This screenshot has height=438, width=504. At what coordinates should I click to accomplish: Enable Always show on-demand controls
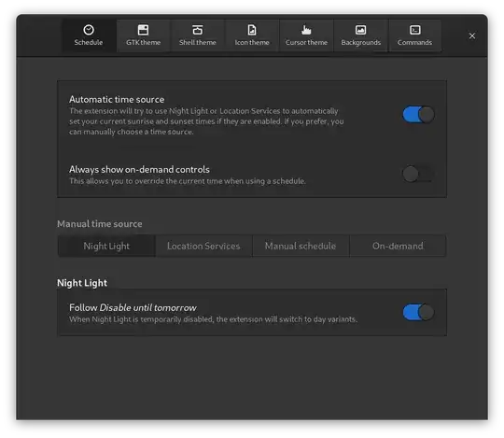coord(418,174)
